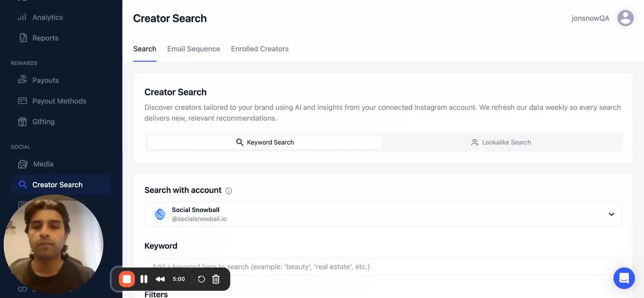Select the Keyword Search mode
This screenshot has height=298, width=644.
pyautogui.click(x=265, y=142)
